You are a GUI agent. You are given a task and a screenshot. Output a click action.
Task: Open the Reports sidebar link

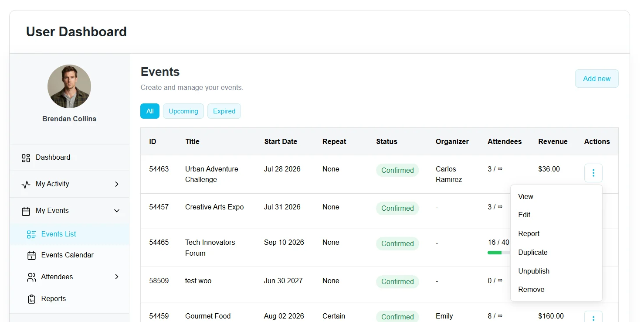point(54,298)
